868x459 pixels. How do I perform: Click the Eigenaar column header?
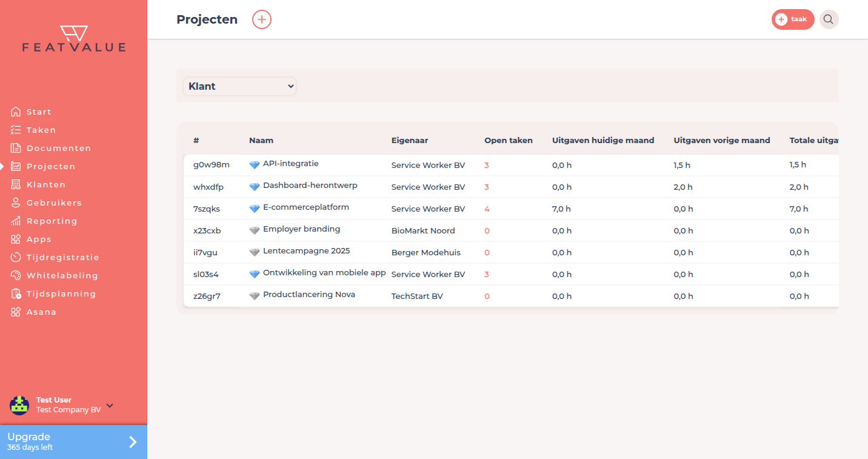[410, 141]
